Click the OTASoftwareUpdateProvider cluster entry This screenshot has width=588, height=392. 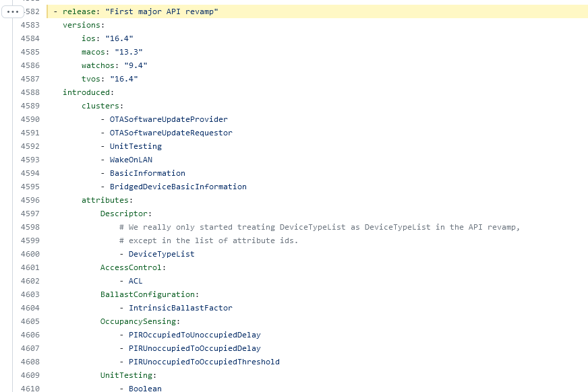click(169, 119)
